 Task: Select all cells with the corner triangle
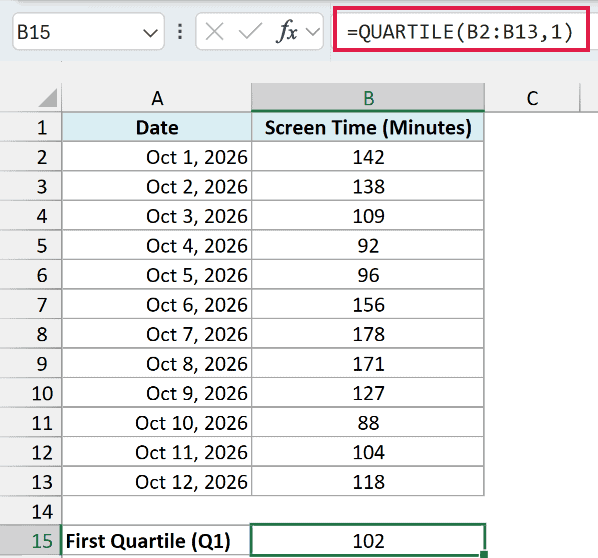point(48,98)
